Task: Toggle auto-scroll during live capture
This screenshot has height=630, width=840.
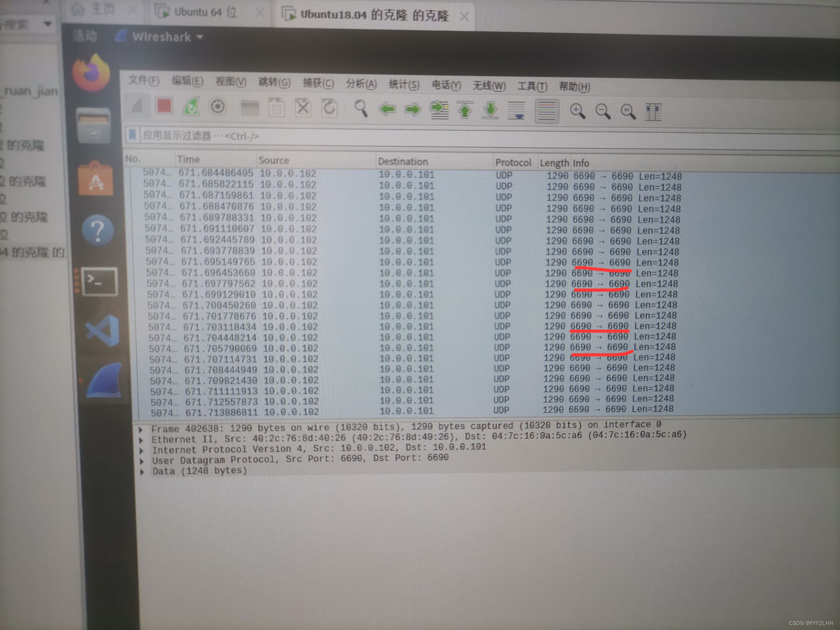Action: 517,111
